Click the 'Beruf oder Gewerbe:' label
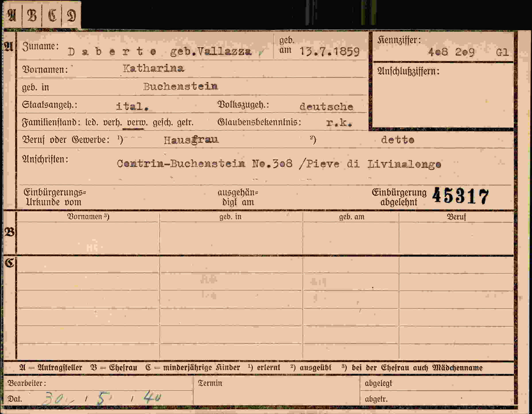The height and width of the screenshot is (414, 532). point(66,140)
